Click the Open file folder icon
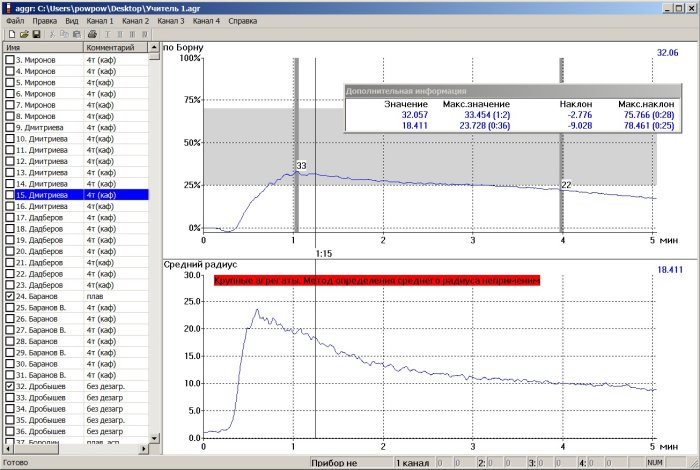This screenshot has height=470, width=700. pos(23,34)
